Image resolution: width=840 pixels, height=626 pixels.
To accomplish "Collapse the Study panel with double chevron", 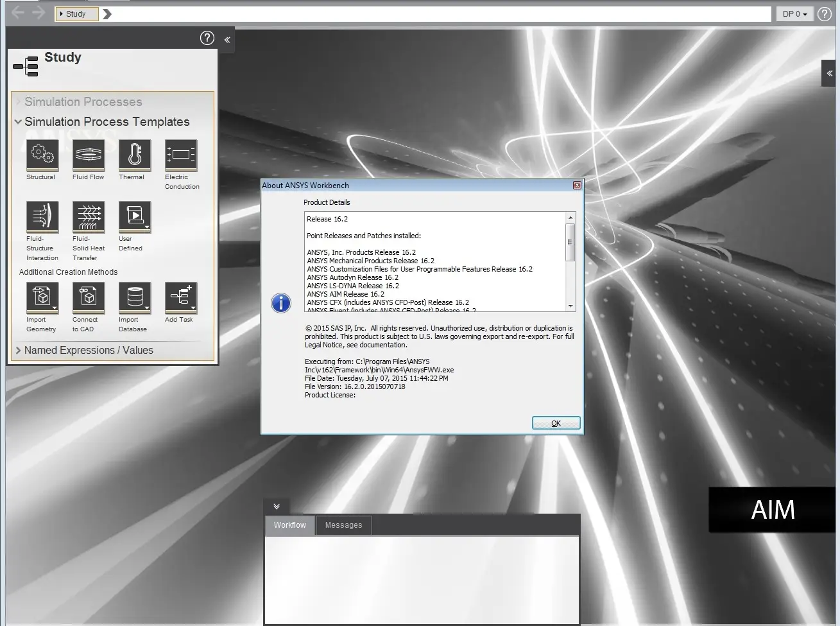I will coord(227,40).
